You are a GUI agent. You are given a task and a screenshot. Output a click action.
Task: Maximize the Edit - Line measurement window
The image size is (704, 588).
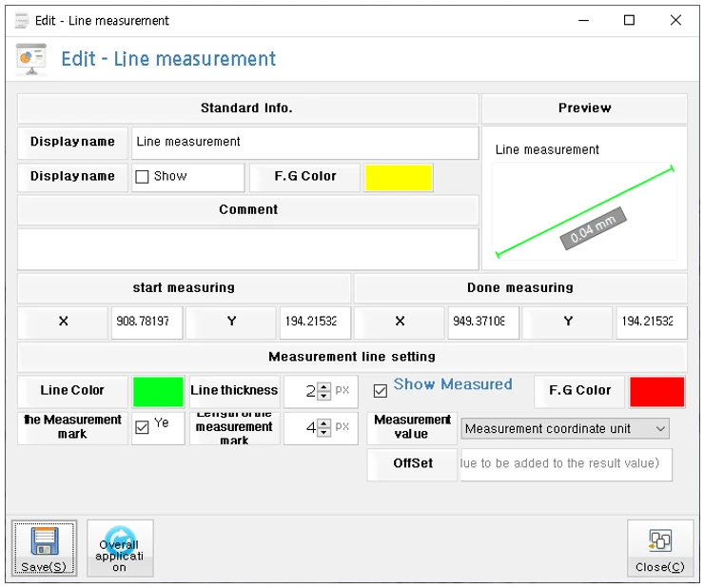[x=629, y=20]
